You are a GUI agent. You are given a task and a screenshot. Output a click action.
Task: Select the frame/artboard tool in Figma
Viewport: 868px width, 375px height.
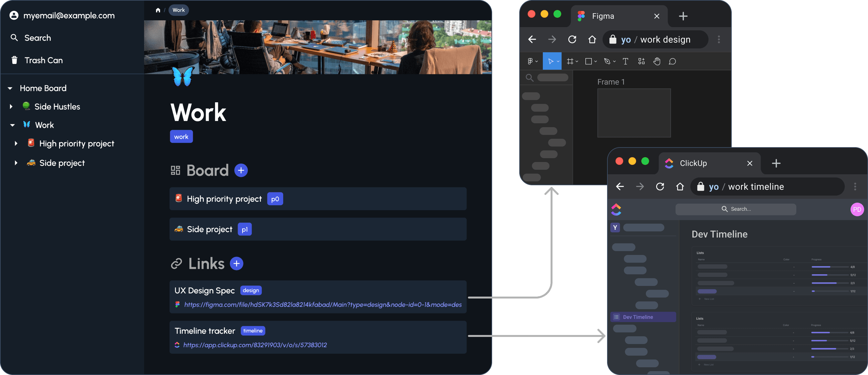click(570, 61)
